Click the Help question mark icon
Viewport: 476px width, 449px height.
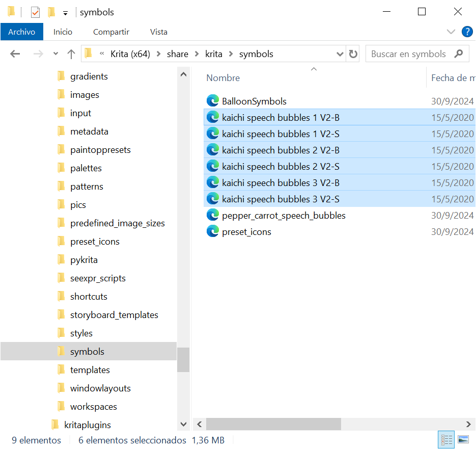[467, 32]
